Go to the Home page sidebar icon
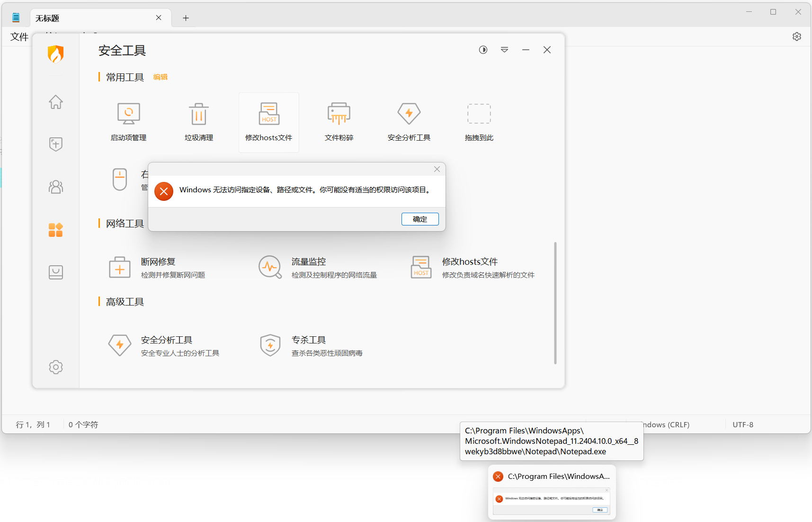 pyautogui.click(x=56, y=102)
